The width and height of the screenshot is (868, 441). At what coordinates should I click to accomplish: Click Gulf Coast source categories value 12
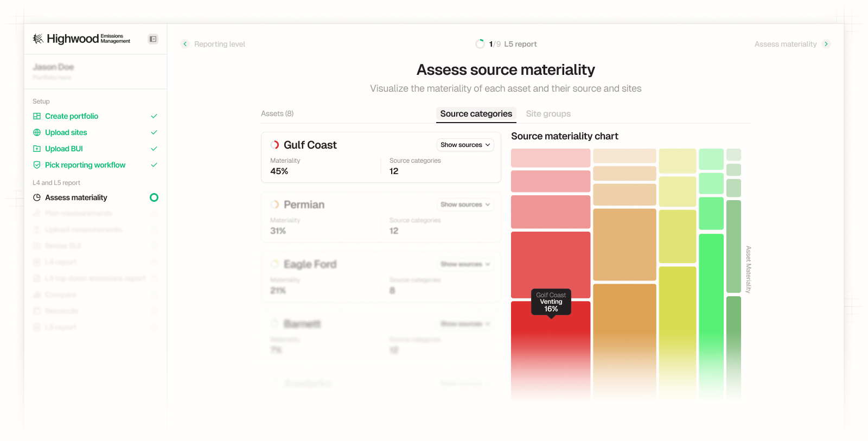[394, 171]
